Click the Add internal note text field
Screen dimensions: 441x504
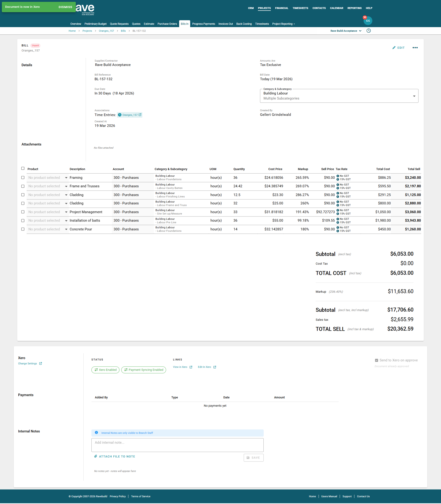click(x=177, y=445)
